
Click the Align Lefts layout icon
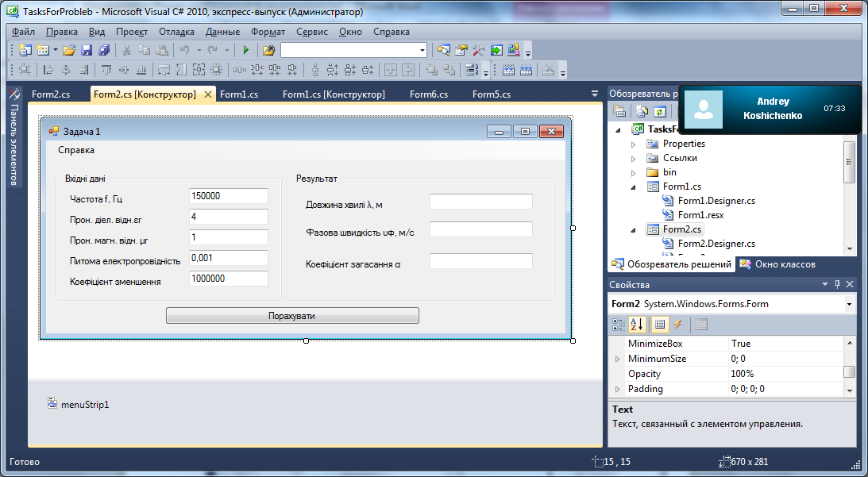point(48,70)
